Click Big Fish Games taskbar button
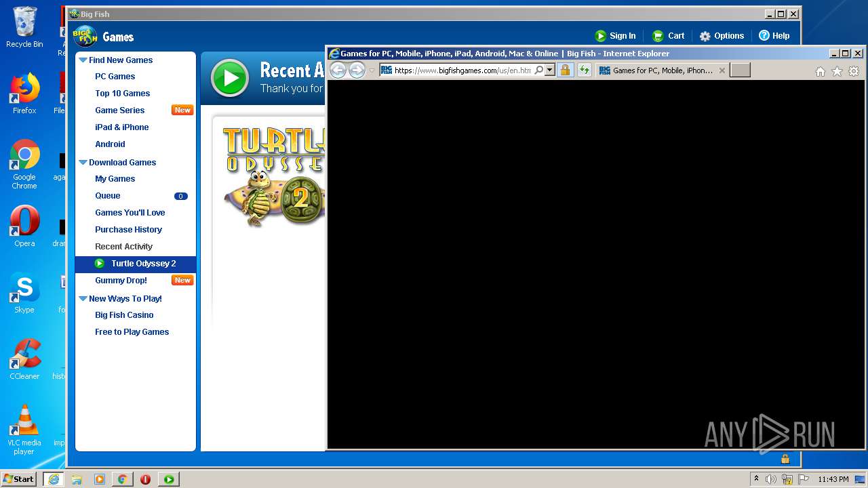This screenshot has height=488, width=868. tap(169, 479)
